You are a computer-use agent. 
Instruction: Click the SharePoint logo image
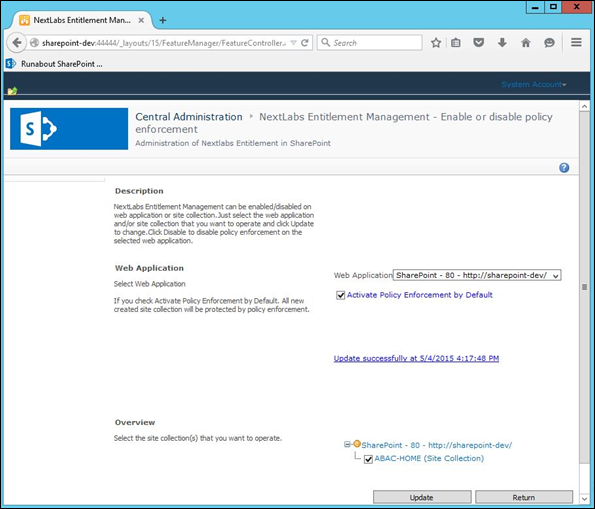point(69,129)
